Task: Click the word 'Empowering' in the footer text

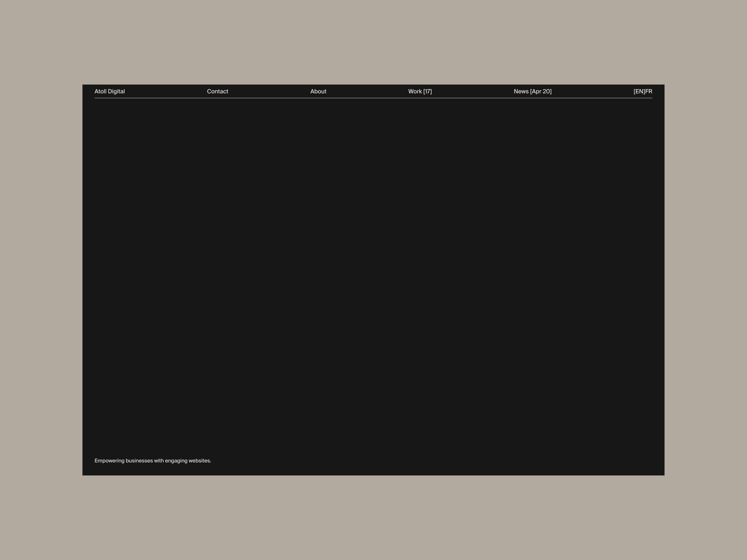Action: [109, 461]
